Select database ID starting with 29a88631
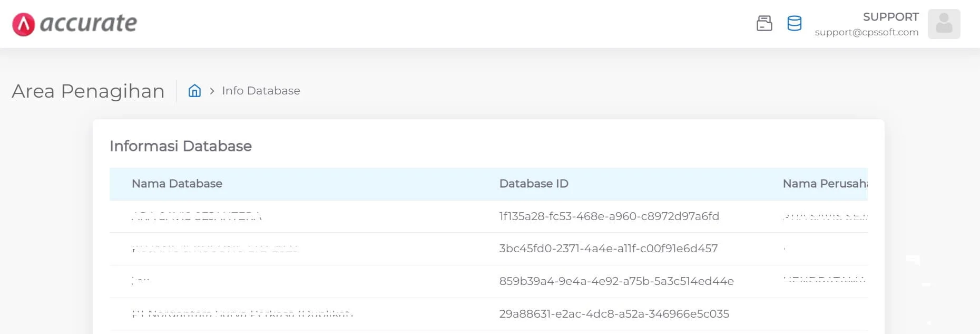Viewport: 980px width, 334px height. pyautogui.click(x=614, y=314)
